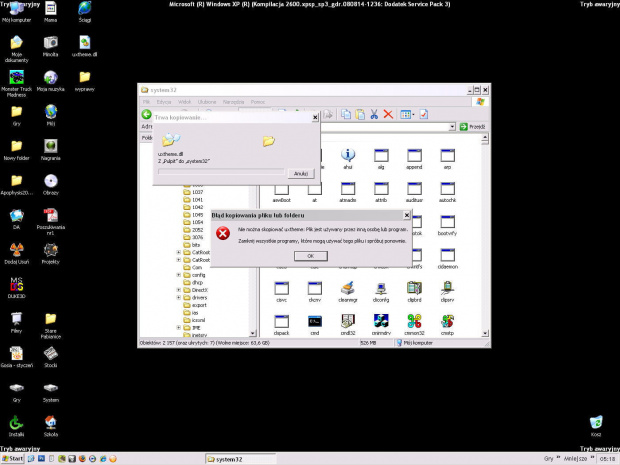Select the cleanmgr file icon
Viewport: 620px width, 465px height.
tap(348, 291)
